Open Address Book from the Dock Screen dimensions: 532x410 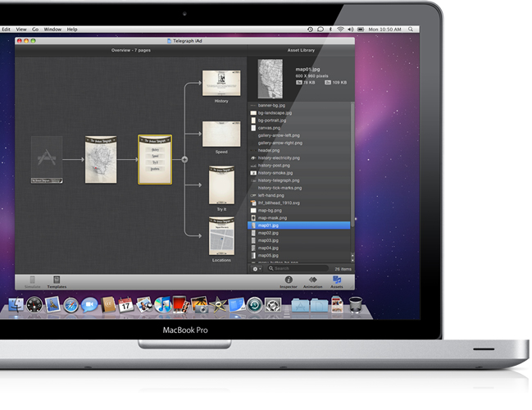tap(108, 304)
